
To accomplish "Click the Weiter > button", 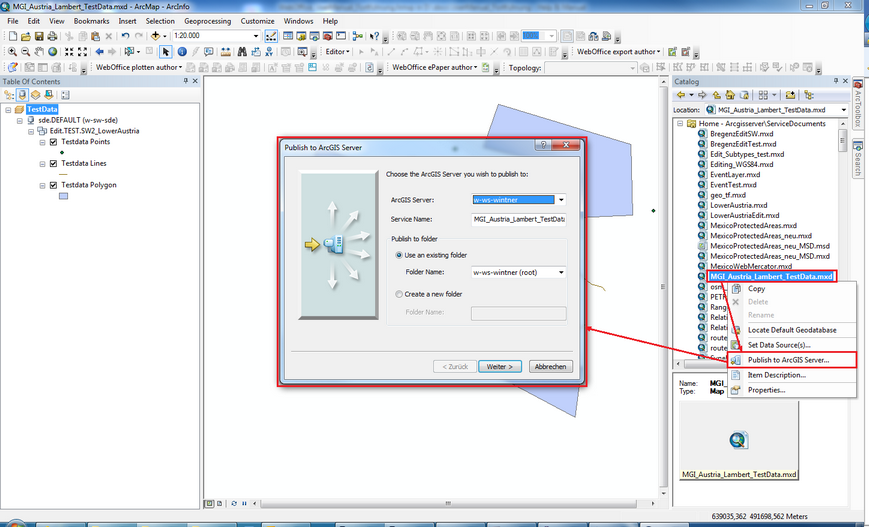I will (x=500, y=367).
